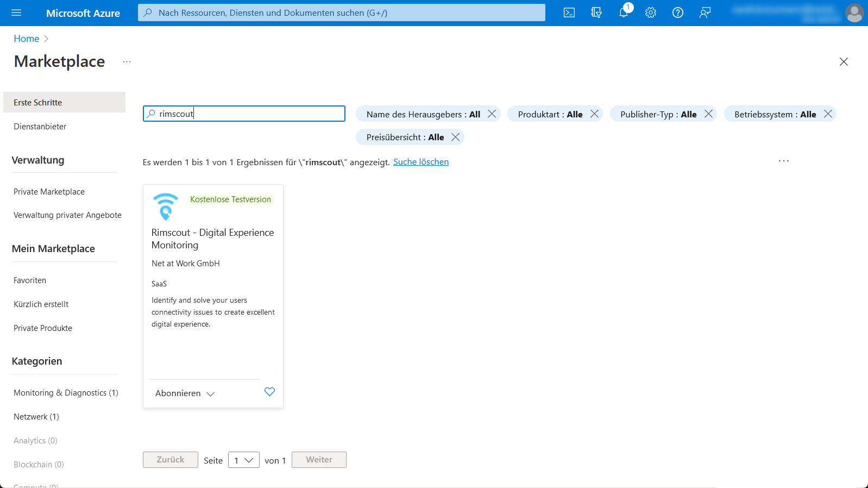Image resolution: width=868 pixels, height=488 pixels.
Task: Click the Zurück pagination button
Action: pyautogui.click(x=171, y=460)
